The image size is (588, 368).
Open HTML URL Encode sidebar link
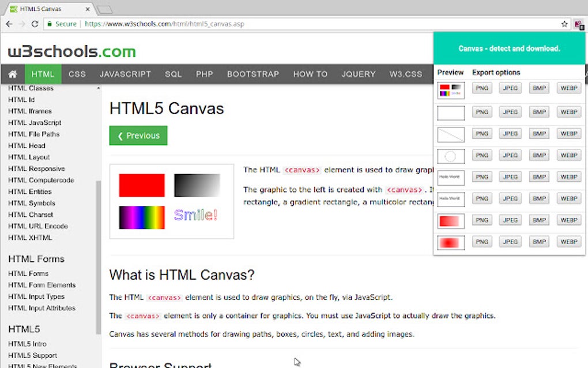(38, 226)
